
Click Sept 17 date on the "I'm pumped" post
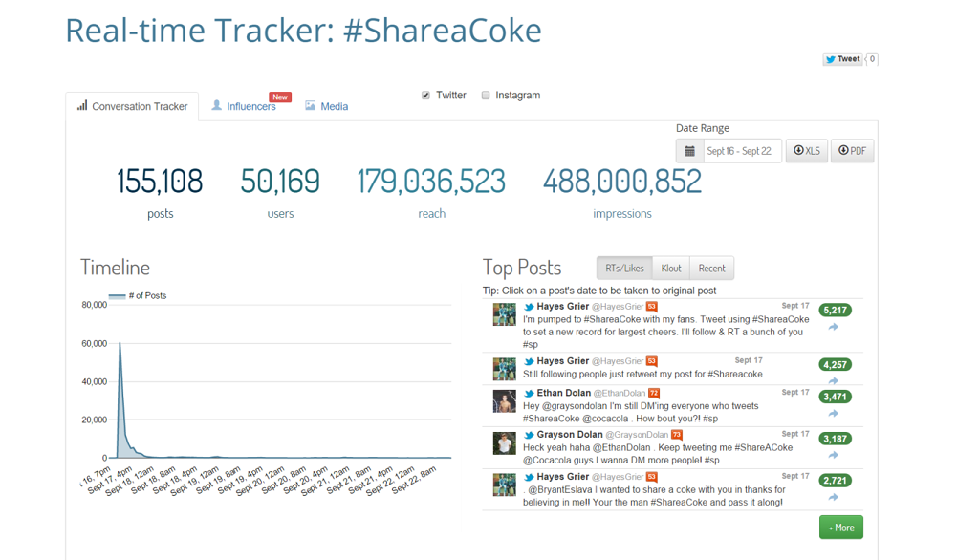click(x=795, y=305)
